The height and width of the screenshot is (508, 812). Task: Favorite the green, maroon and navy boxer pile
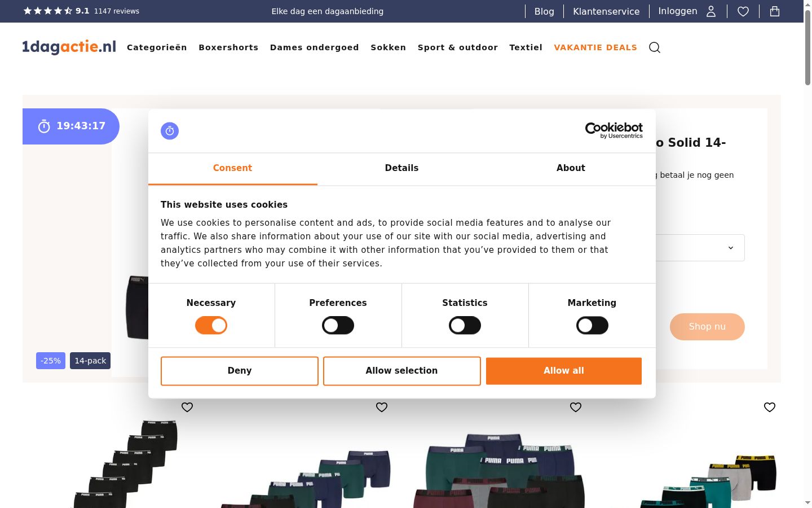pos(576,407)
